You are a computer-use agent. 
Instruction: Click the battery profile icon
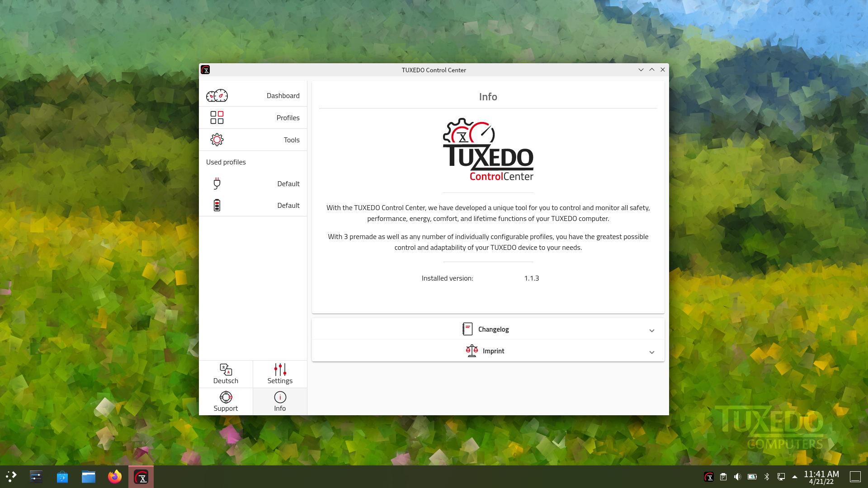(x=217, y=205)
